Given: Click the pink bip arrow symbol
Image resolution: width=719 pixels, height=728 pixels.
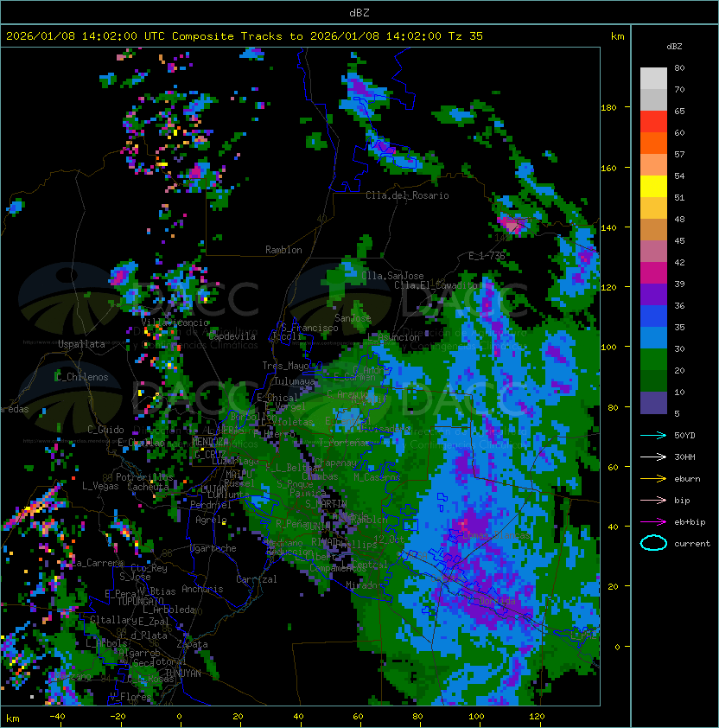Looking at the screenshot, I should click(653, 501).
